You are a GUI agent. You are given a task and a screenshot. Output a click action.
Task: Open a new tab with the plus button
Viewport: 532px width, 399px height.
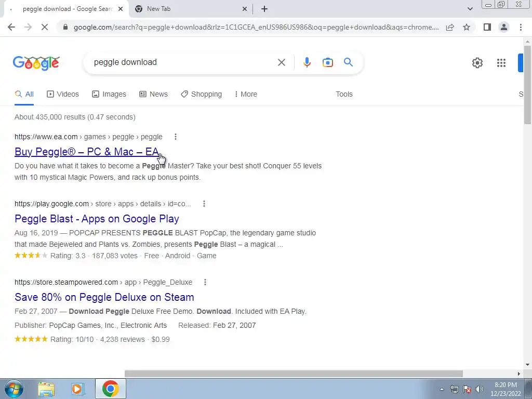(x=264, y=9)
